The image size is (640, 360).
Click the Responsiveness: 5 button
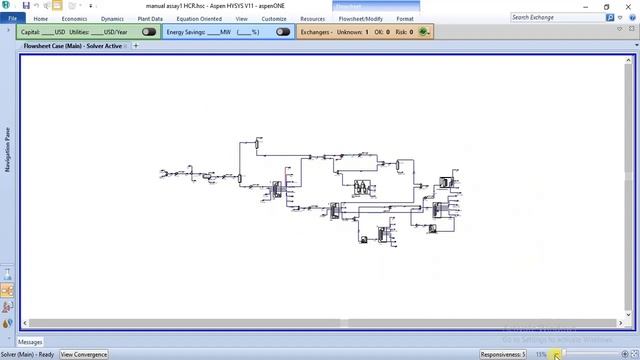[x=502, y=354]
